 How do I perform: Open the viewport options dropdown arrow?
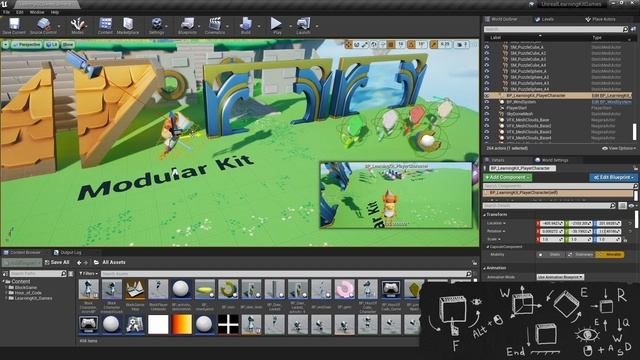(x=6, y=44)
